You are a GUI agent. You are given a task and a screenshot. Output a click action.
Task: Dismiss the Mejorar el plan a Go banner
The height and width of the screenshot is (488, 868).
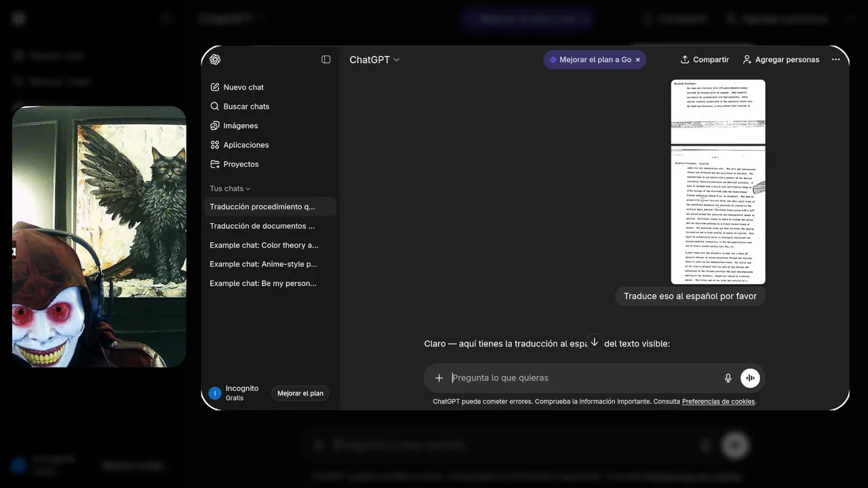(x=637, y=60)
